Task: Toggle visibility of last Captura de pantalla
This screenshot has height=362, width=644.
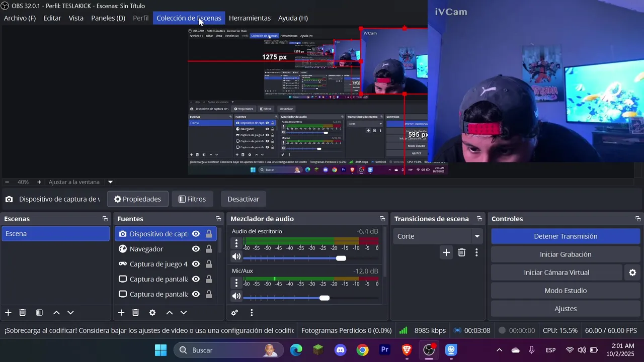Action: click(x=196, y=294)
